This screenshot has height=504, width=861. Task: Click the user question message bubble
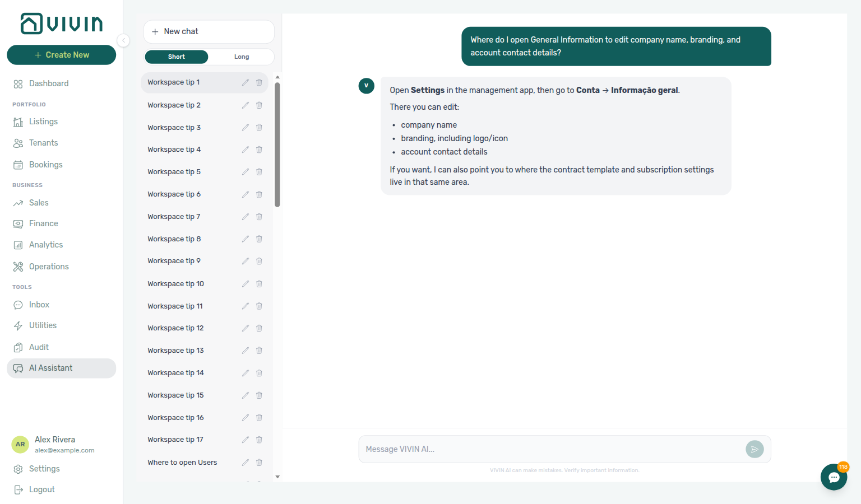(617, 46)
